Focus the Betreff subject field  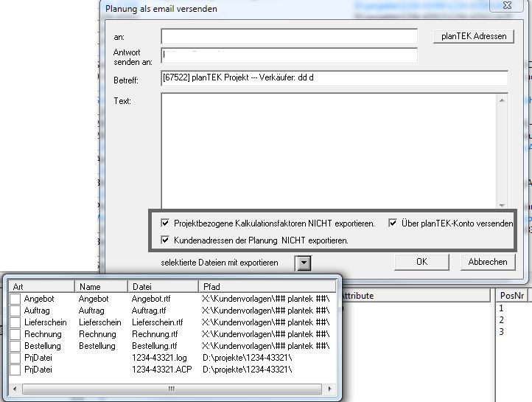click(335, 79)
